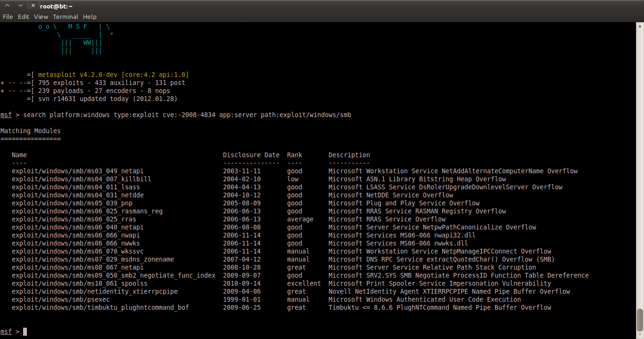Click disclosure date 2010-09-14
Image resolution: width=644 pixels, height=339 pixels.
[242, 283]
